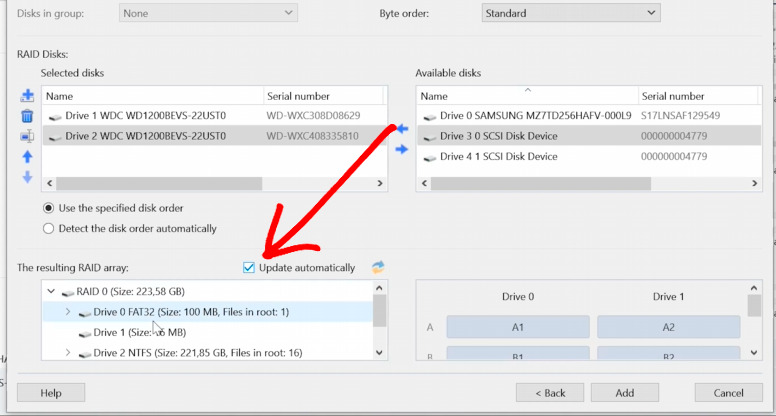Image resolution: width=776 pixels, height=416 pixels.
Task: Click Serial number column header in Selected disks
Action: [324, 96]
